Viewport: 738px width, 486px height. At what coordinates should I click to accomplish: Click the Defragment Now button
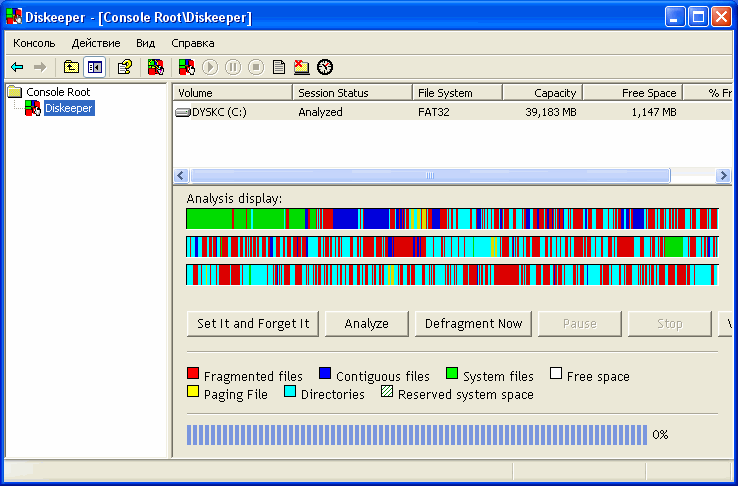tap(473, 324)
